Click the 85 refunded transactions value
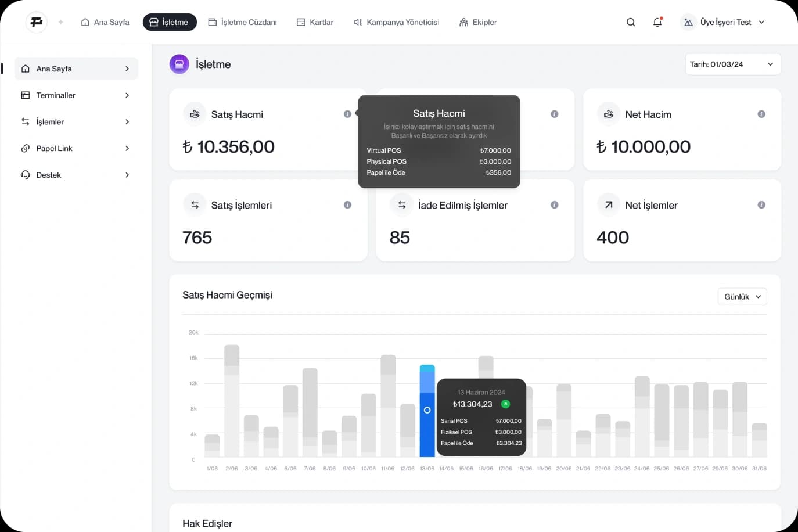798x532 pixels. coord(400,237)
